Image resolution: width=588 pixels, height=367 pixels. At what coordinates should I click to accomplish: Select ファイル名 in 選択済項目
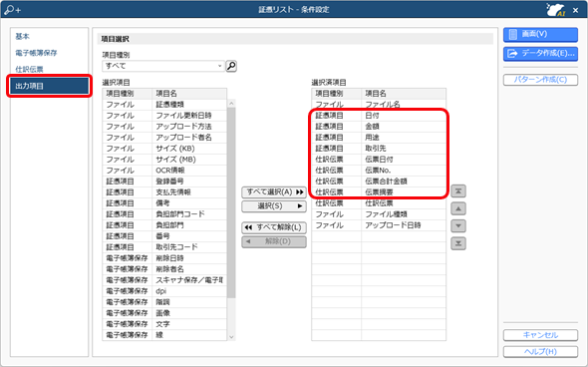pyautogui.click(x=379, y=105)
